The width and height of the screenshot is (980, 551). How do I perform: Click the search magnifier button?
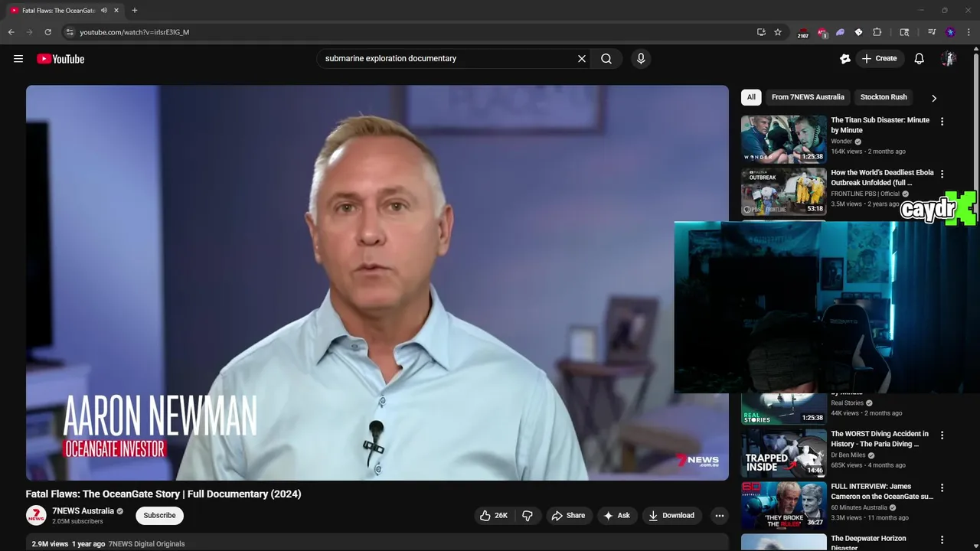click(x=606, y=59)
